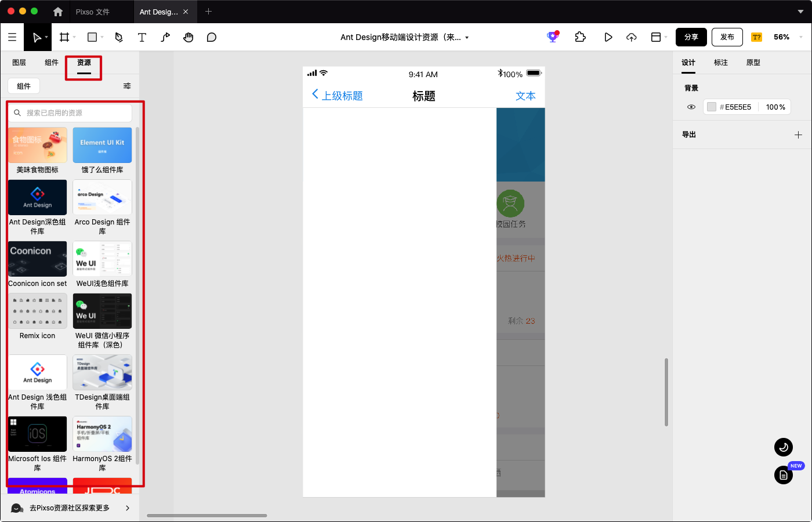Open the hamburger main menu
This screenshot has height=522, width=812.
(x=12, y=37)
